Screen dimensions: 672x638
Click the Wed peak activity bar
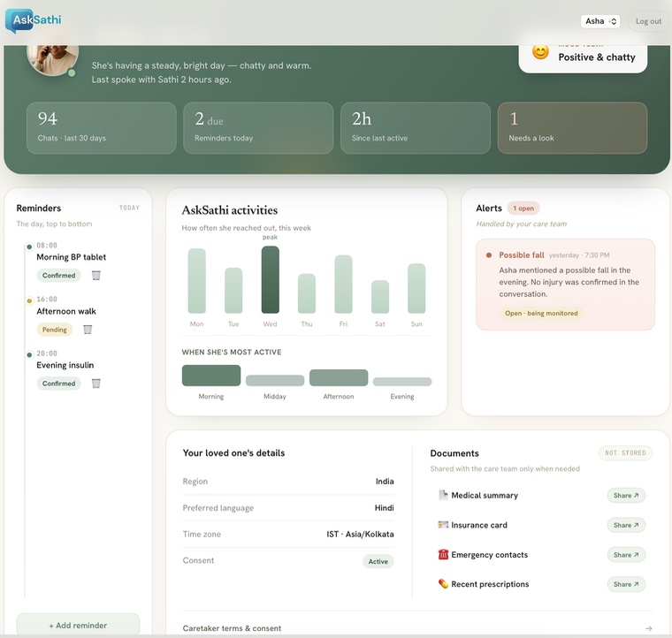(x=270, y=279)
